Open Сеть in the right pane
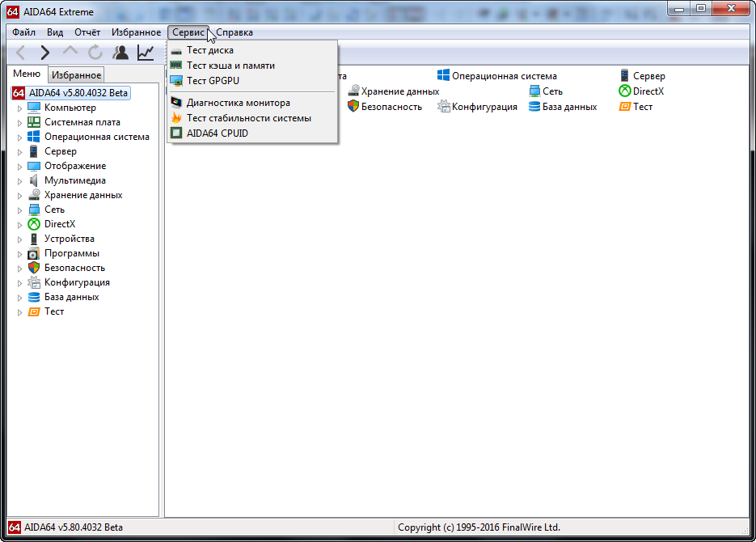 (545, 91)
